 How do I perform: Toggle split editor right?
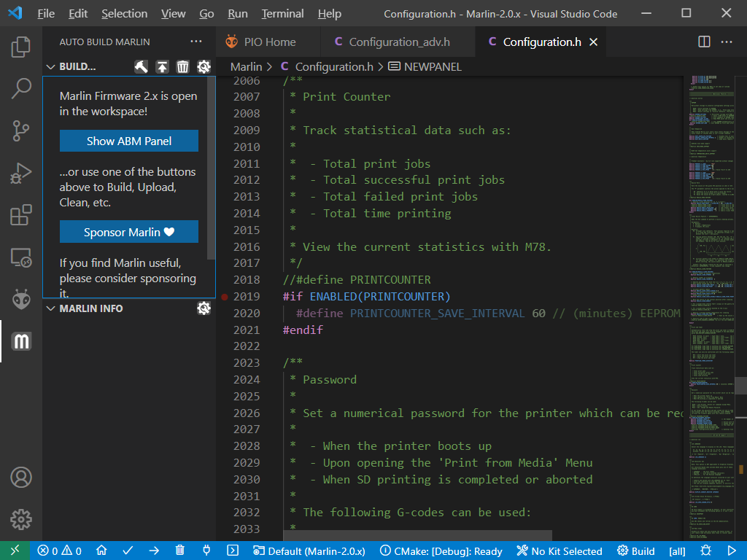(704, 42)
